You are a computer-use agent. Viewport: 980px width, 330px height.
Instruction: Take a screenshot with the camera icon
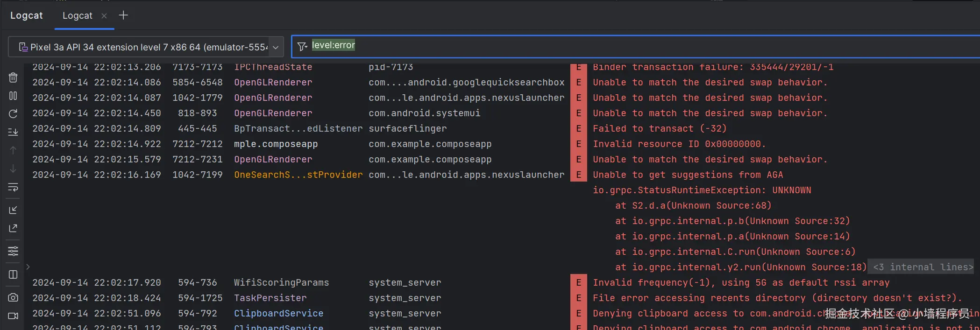tap(13, 297)
